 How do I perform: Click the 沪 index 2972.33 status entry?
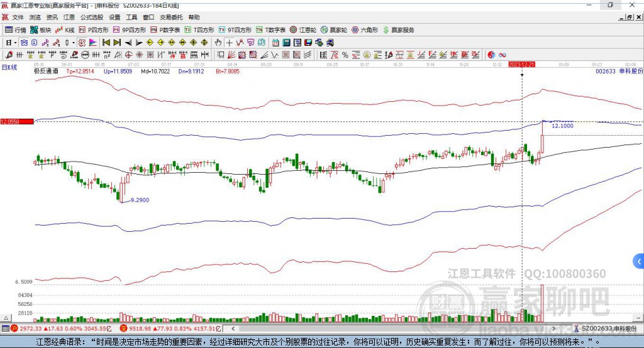coord(61,329)
